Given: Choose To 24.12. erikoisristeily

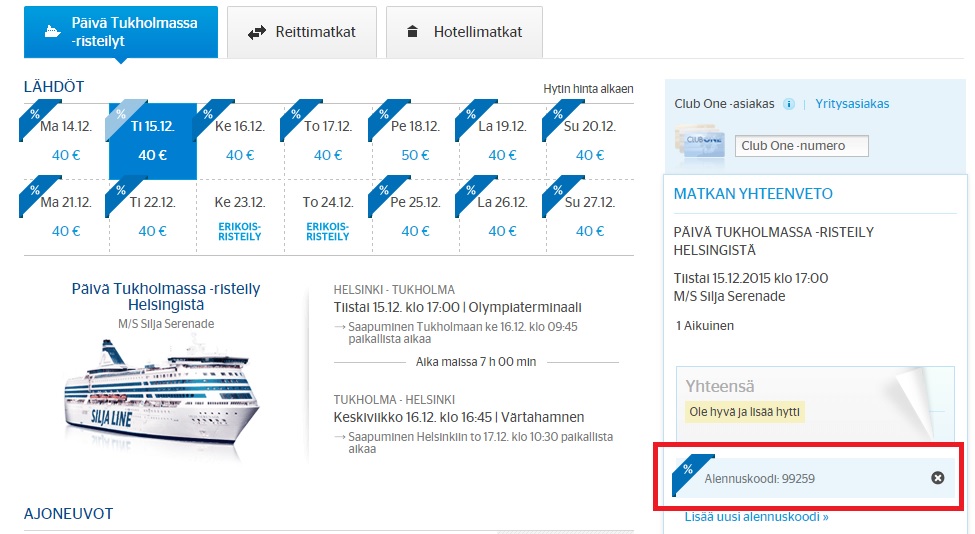Looking at the screenshot, I should coord(328,216).
